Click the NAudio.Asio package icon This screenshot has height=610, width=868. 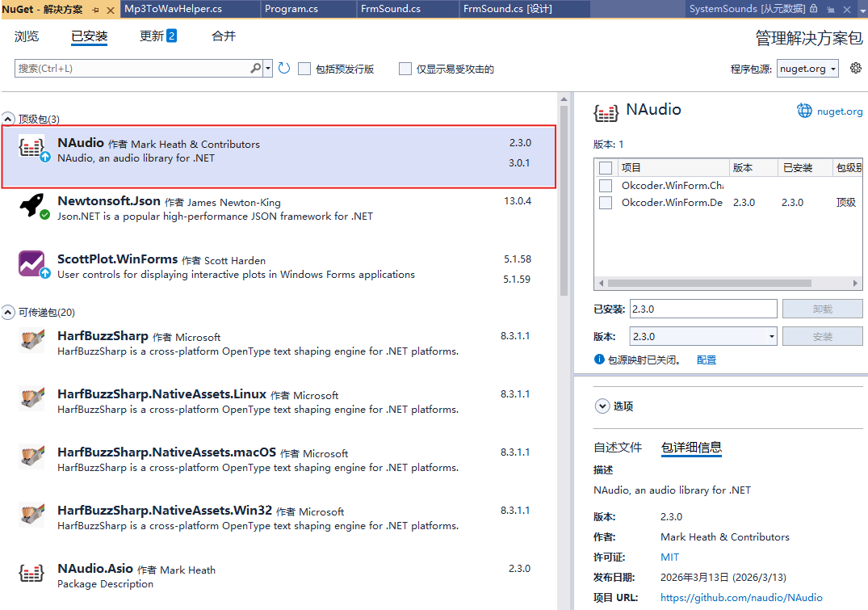(x=31, y=573)
